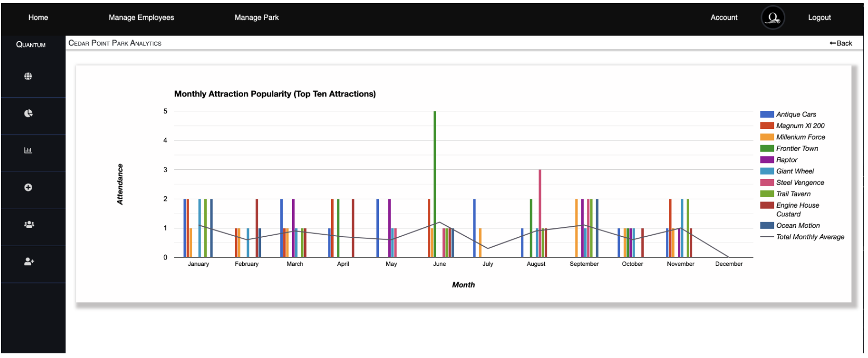
Task: Open the Home menu item
Action: [x=38, y=18]
